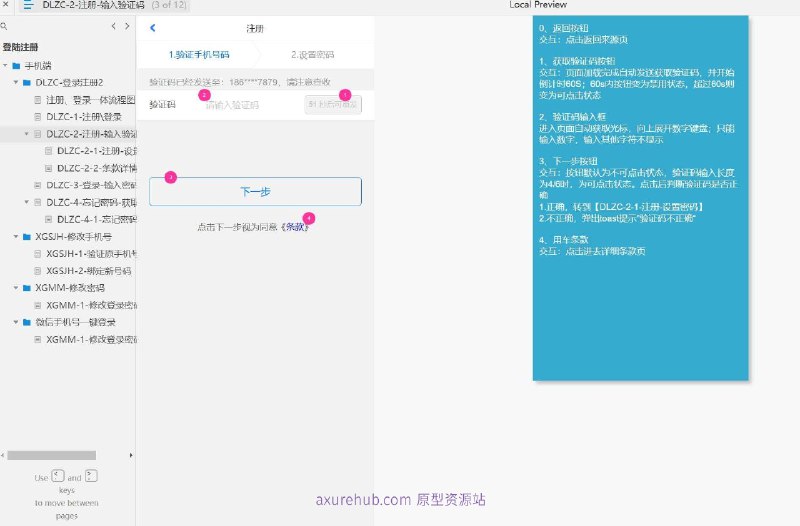Click page icon beside XGSJH-2-绑定新号码
Viewport: 800px width, 526px height.
point(38,271)
